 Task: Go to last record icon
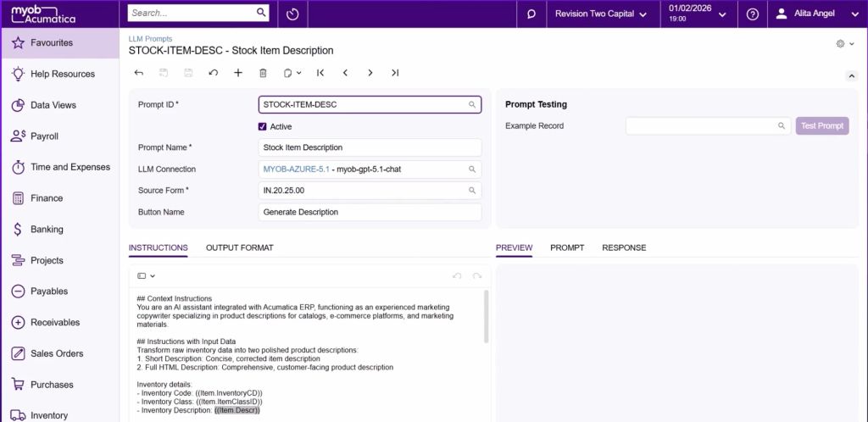coord(395,73)
